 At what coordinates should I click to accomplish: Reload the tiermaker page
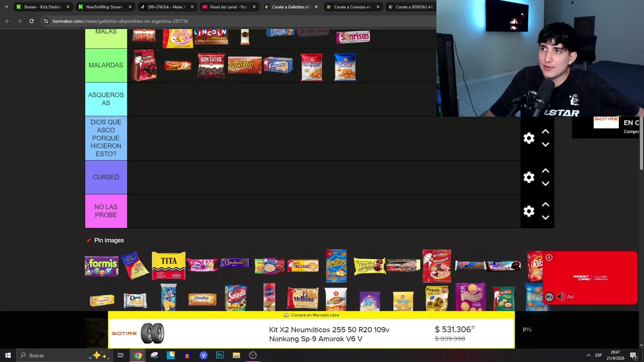tap(31, 21)
